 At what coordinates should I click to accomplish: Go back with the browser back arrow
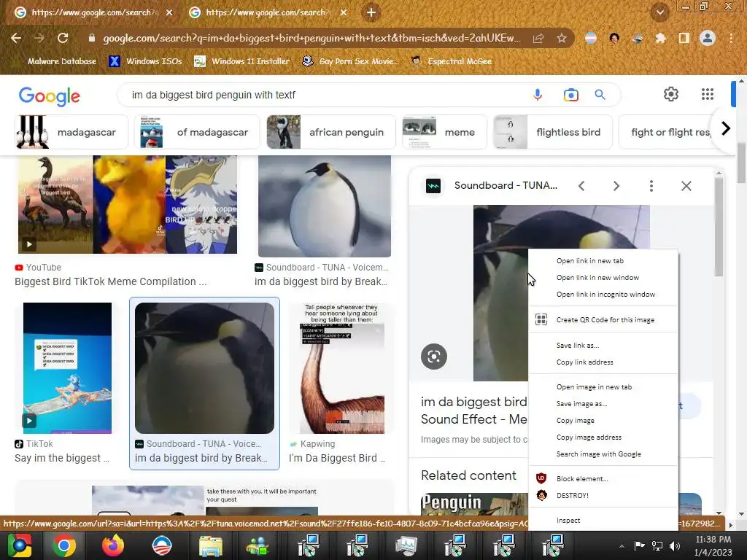coord(16,38)
